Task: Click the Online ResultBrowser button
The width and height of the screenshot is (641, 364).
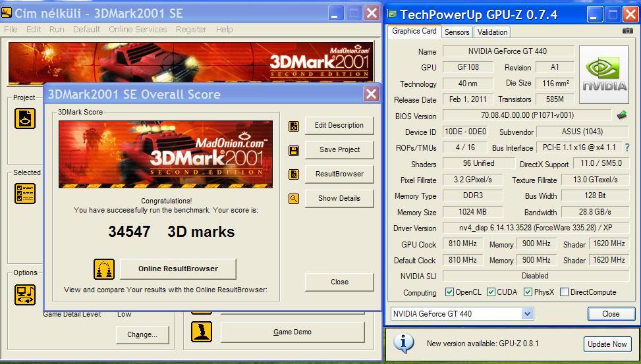Action: point(178,269)
